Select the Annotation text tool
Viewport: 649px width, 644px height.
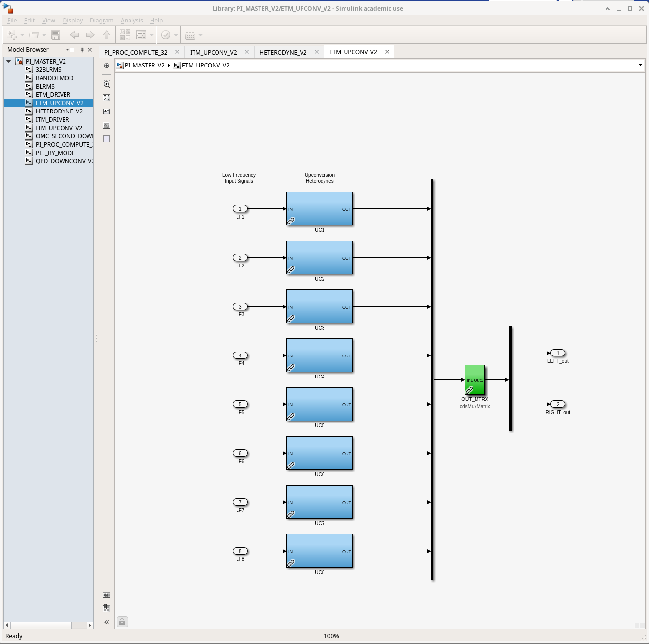click(107, 111)
